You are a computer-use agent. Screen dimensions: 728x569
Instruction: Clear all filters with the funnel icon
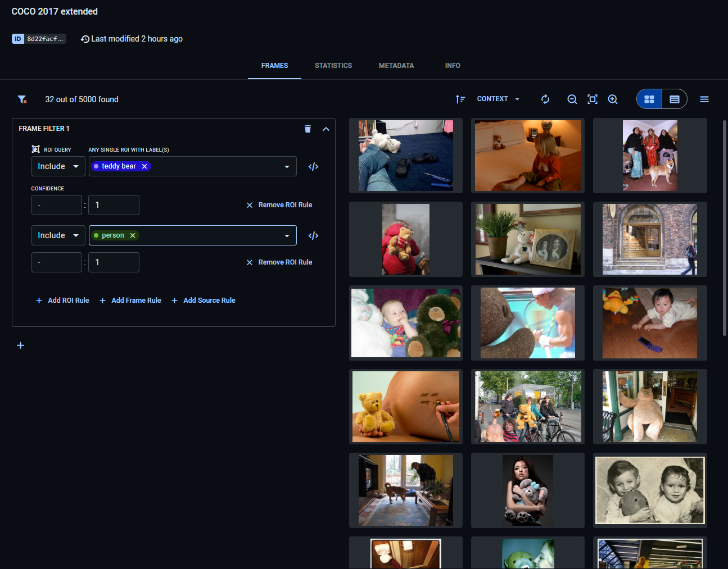coord(22,99)
